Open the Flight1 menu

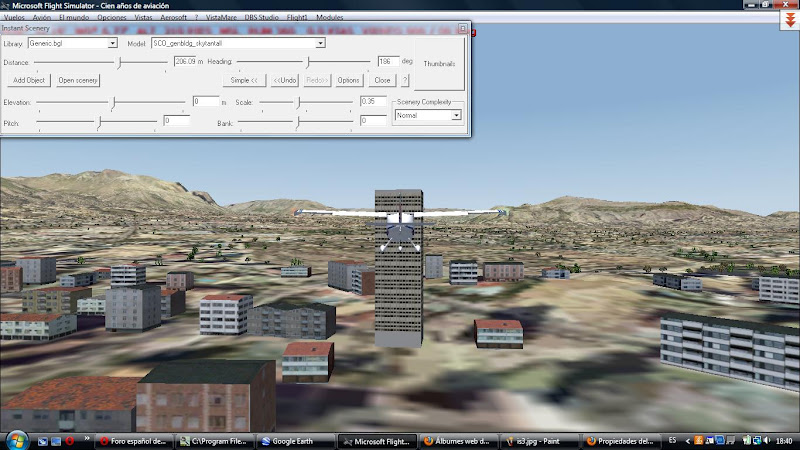pyautogui.click(x=297, y=17)
